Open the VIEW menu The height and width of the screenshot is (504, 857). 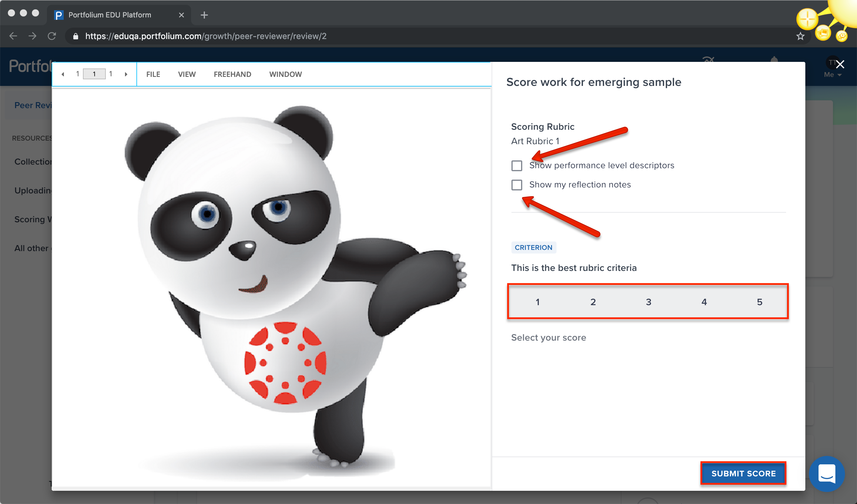click(x=187, y=74)
